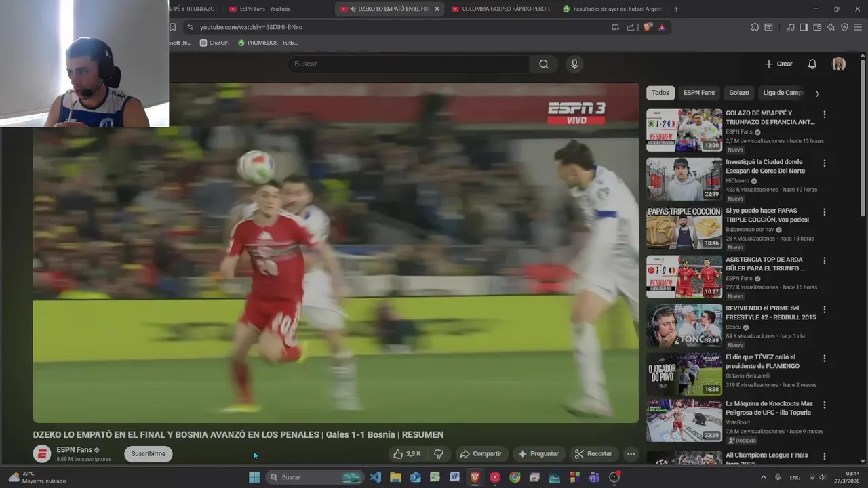The image size is (868, 488).
Task: Click the playing video frame
Action: pos(336,253)
